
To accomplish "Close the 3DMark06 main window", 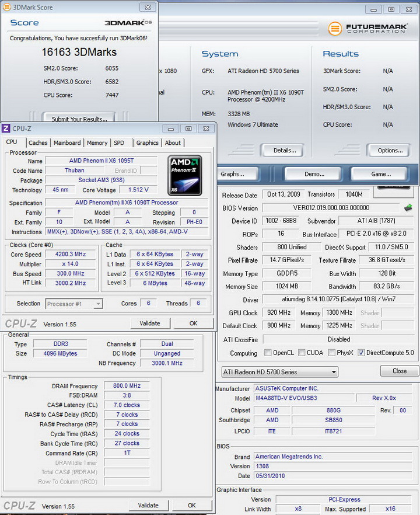I will pyautogui.click(x=409, y=9).
